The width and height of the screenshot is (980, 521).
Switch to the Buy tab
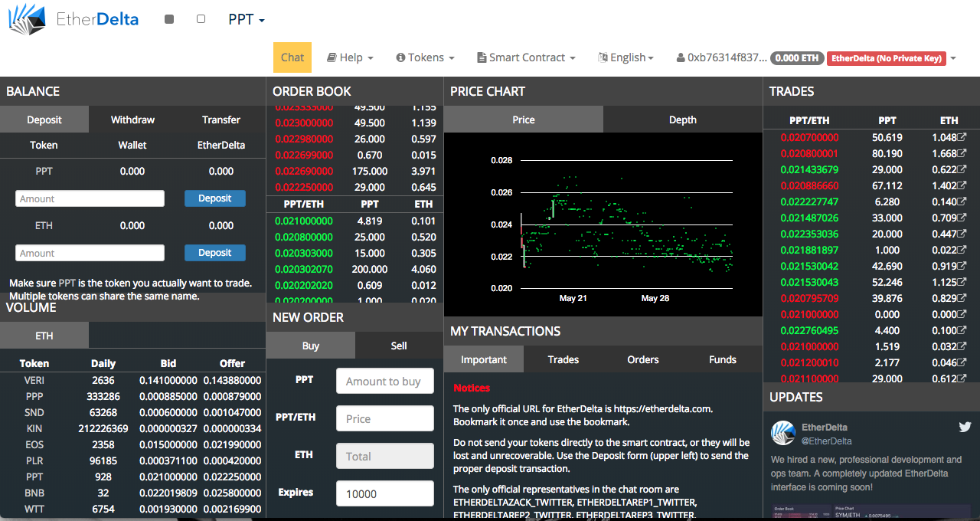pyautogui.click(x=311, y=346)
